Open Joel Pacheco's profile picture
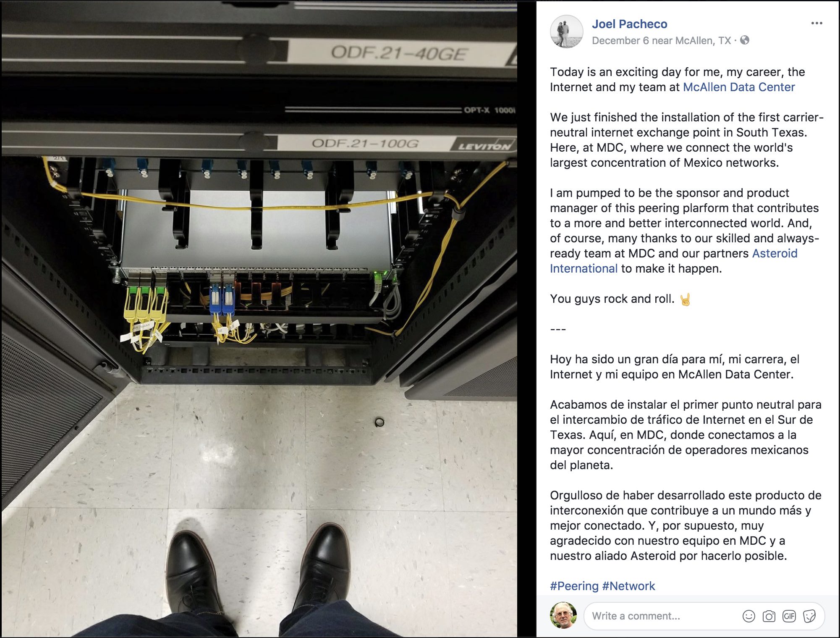The width and height of the screenshot is (840, 638). [566, 32]
